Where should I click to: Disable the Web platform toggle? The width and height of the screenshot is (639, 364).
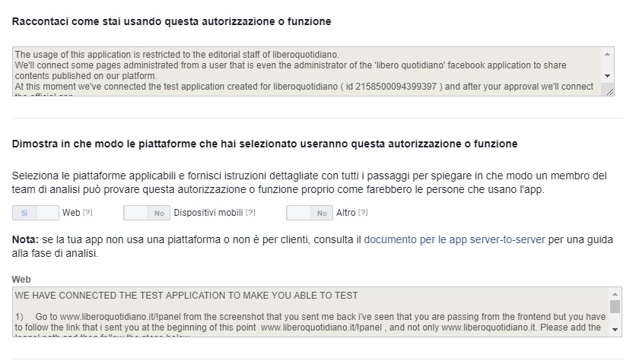pyautogui.click(x=36, y=214)
